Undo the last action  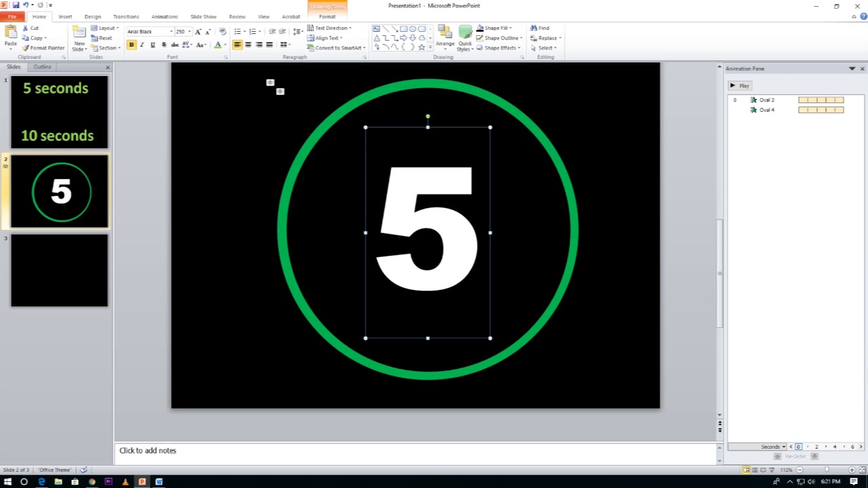coord(26,5)
